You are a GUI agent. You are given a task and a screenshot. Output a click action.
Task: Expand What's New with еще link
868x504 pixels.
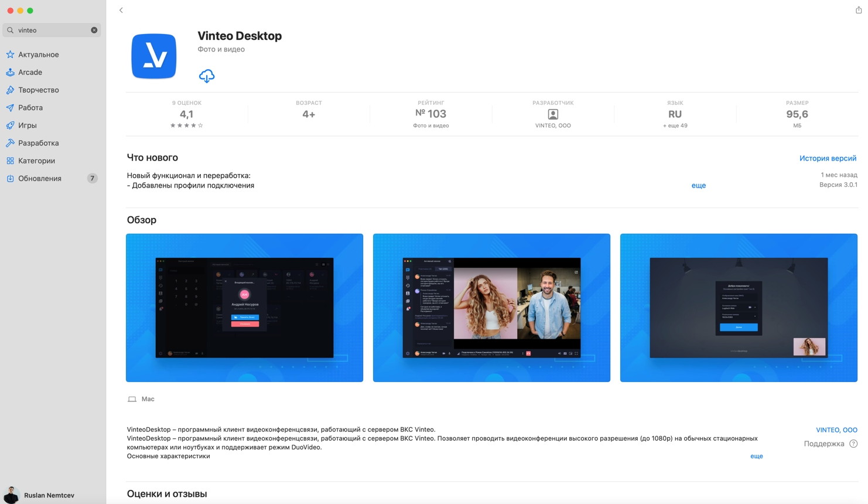[699, 185]
